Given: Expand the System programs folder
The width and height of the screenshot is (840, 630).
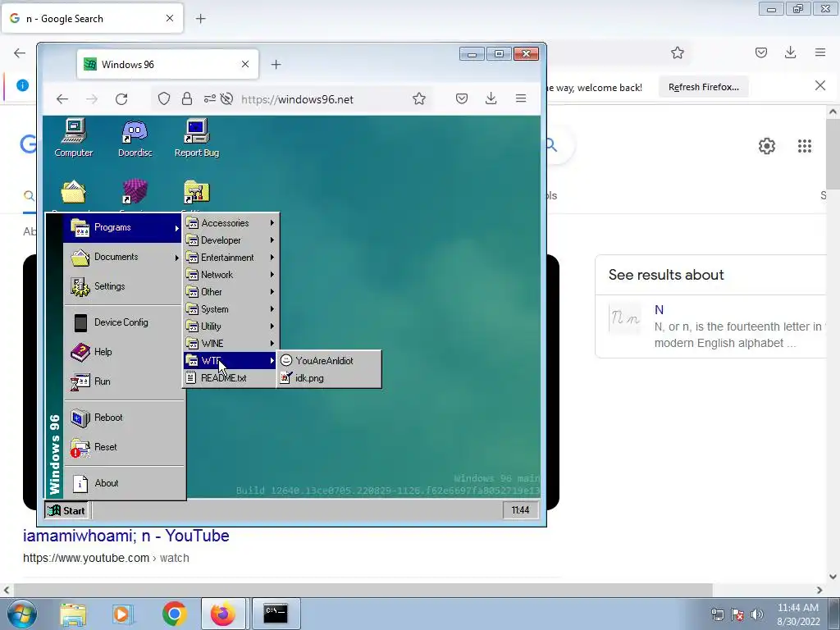Looking at the screenshot, I should [231, 309].
